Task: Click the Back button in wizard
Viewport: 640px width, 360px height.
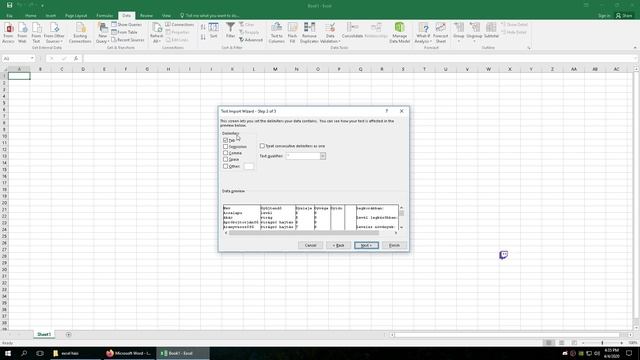Action: [x=338, y=245]
